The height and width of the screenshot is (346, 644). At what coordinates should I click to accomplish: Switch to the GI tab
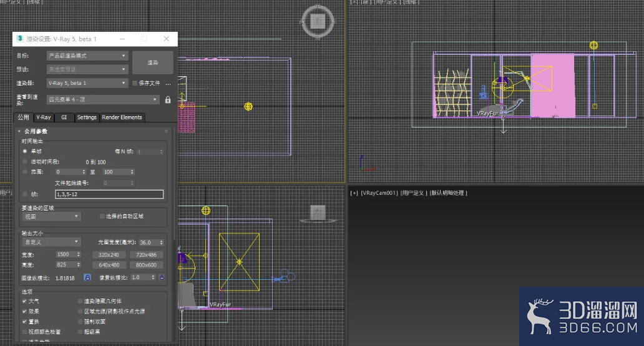coord(64,117)
